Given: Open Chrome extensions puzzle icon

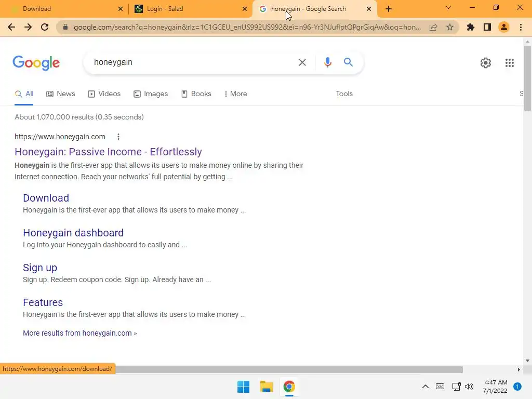Looking at the screenshot, I should pyautogui.click(x=471, y=27).
